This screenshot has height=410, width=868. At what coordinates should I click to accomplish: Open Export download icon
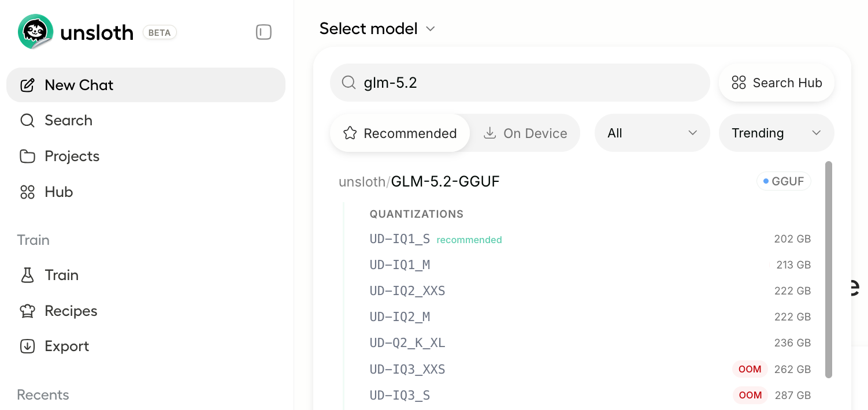(27, 346)
